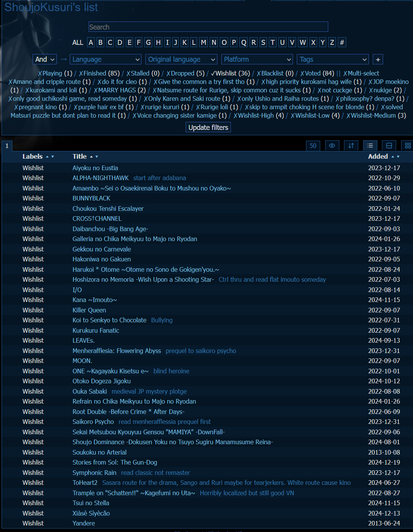Click the plus add filter button
Screen dimensions: 413x532
(378, 59)
